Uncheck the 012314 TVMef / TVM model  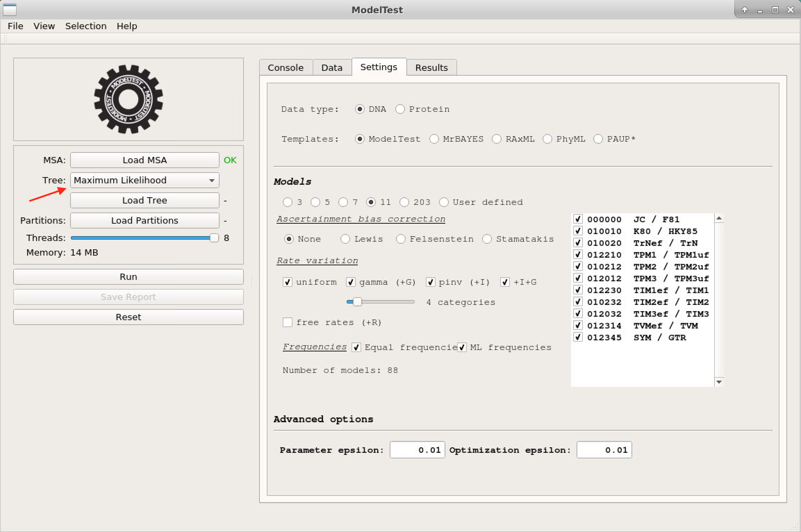[x=578, y=325]
